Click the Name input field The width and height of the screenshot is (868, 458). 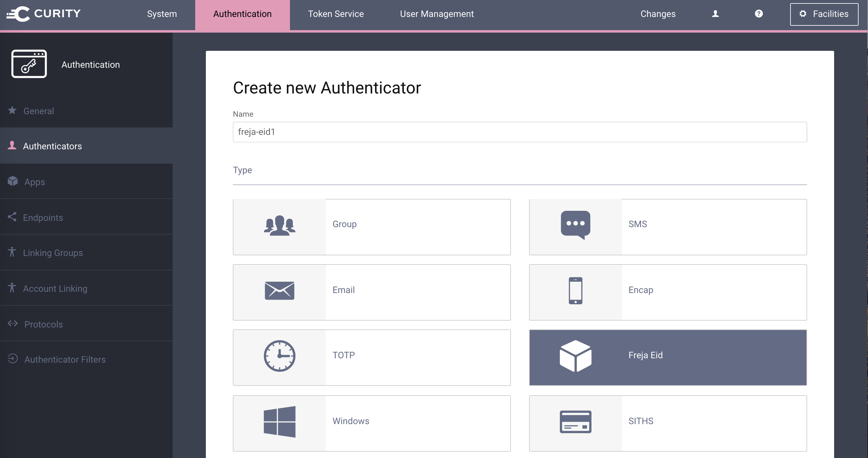519,132
